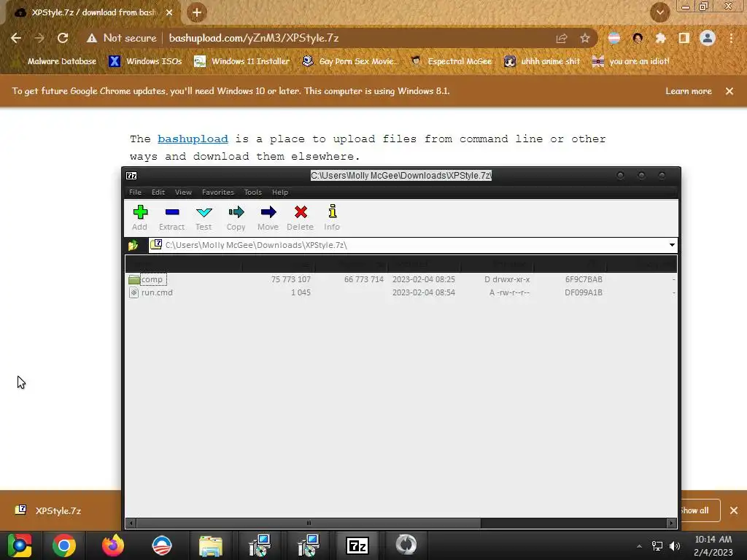The height and width of the screenshot is (560, 747).
Task: Open the 7-Zip View menu
Action: pyautogui.click(x=183, y=192)
